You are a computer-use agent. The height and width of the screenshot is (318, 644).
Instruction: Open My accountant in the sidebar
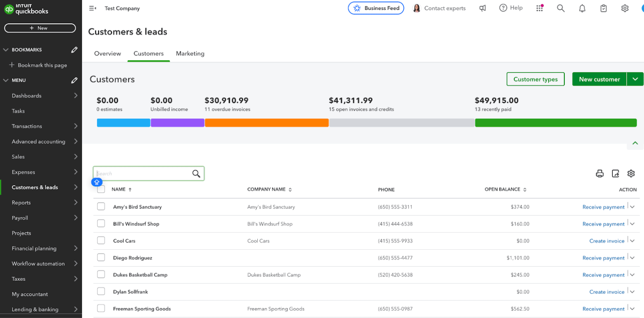pyautogui.click(x=30, y=294)
